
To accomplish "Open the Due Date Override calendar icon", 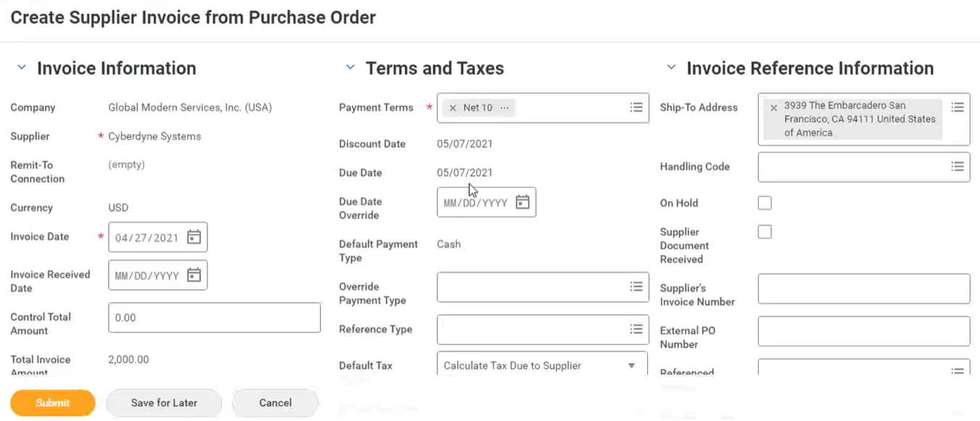I will tap(522, 203).
